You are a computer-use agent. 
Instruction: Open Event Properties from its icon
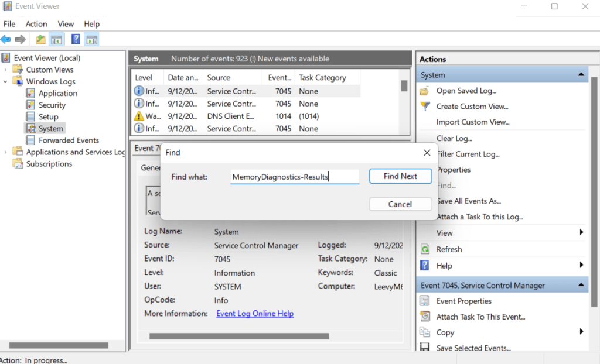point(425,301)
